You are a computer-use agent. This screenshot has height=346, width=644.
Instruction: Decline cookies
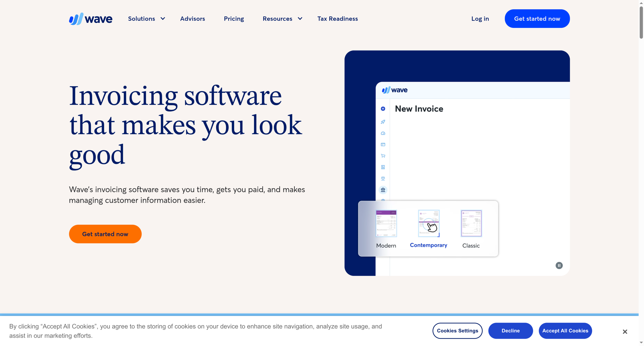pos(510,331)
